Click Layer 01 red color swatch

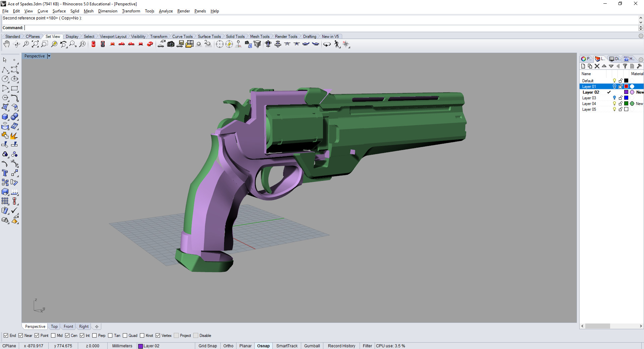[626, 87]
